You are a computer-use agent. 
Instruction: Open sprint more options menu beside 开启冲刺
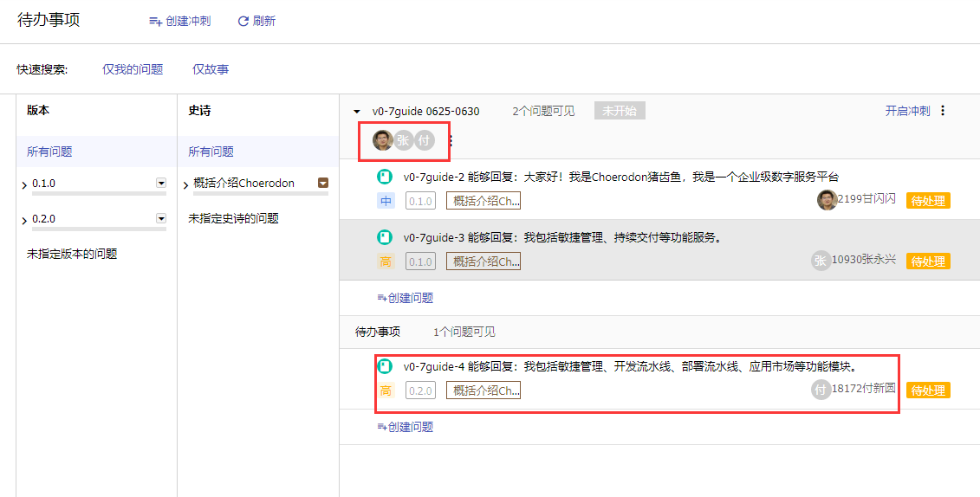(x=943, y=111)
